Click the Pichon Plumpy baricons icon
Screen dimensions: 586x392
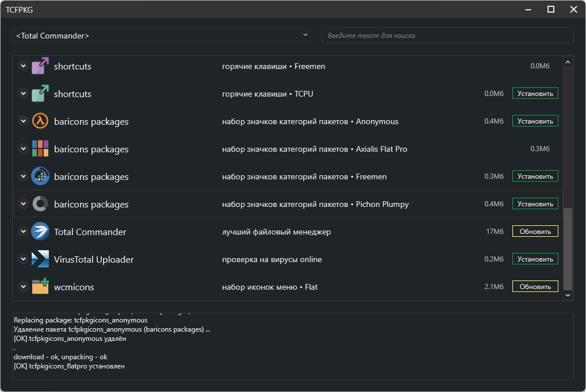tap(40, 204)
